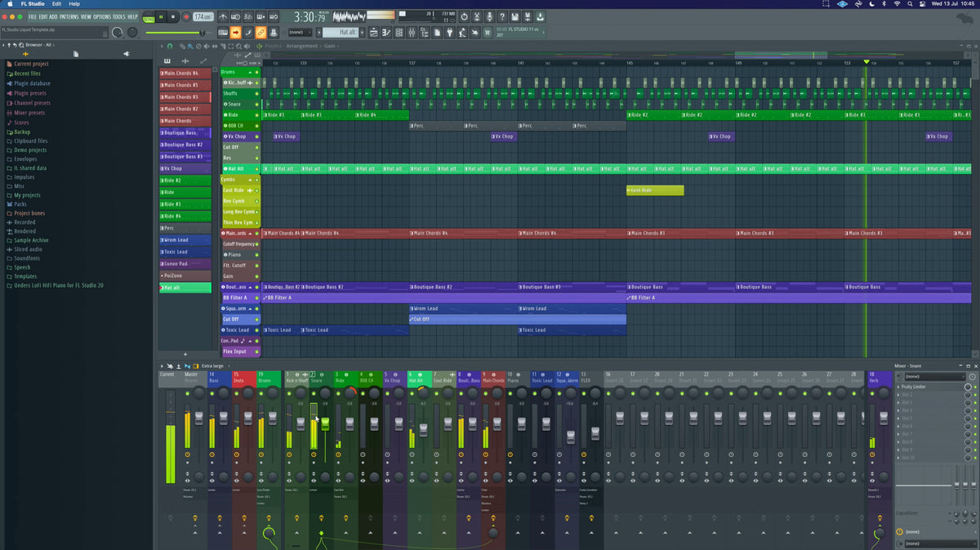Expand the Packs browser folder
980x550 pixels.
point(20,204)
